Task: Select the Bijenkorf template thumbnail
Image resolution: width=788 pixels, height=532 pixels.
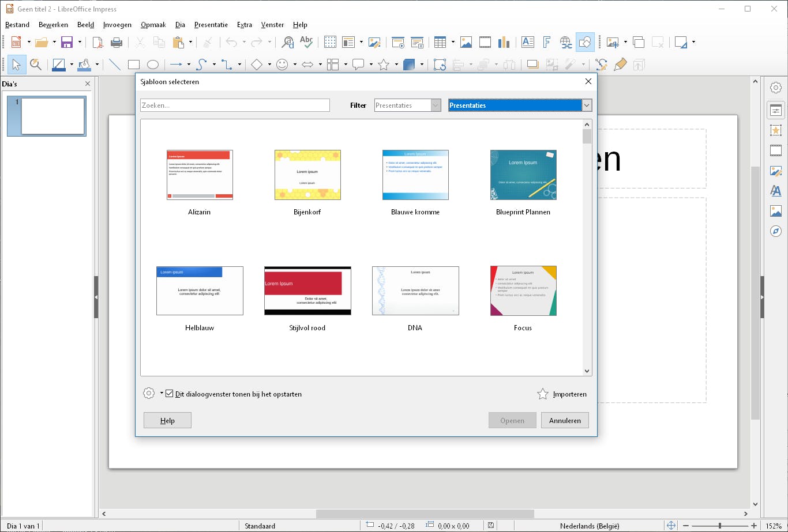Action: 307,175
